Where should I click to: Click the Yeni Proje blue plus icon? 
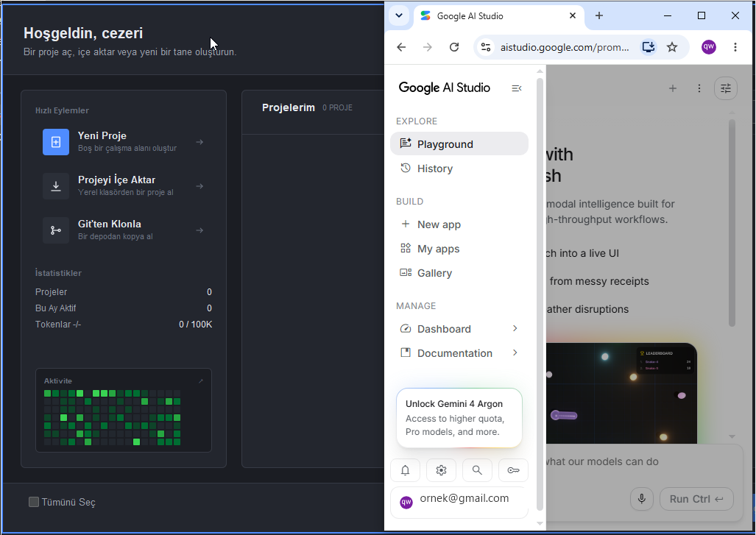click(56, 142)
